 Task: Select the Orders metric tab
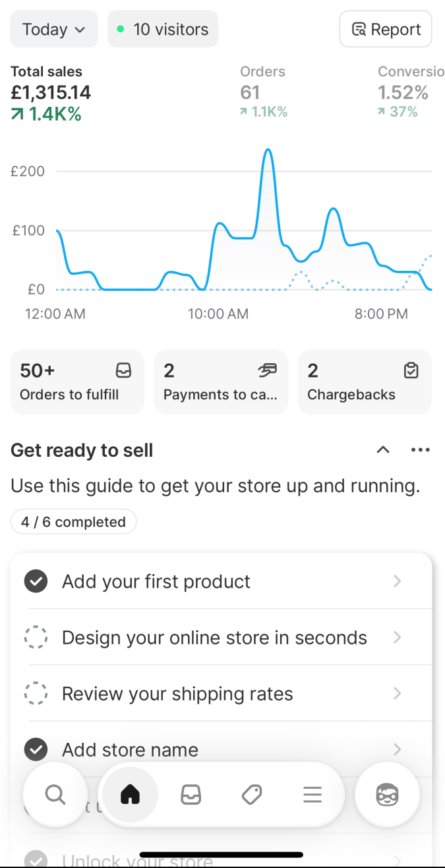pos(264,92)
